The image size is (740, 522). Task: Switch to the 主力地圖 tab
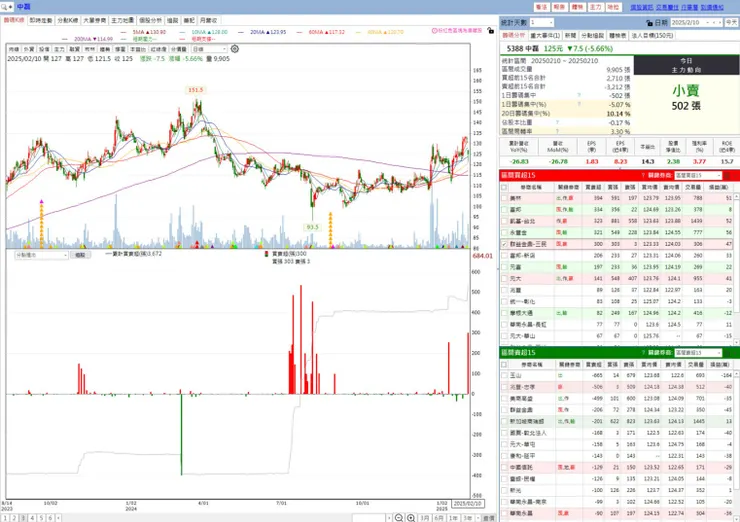(122, 20)
